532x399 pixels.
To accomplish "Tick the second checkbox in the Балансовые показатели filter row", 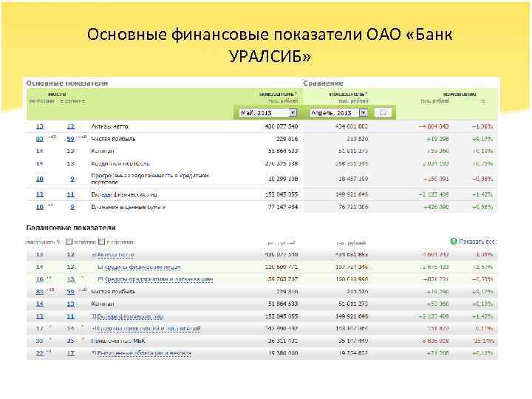I will coord(101,242).
